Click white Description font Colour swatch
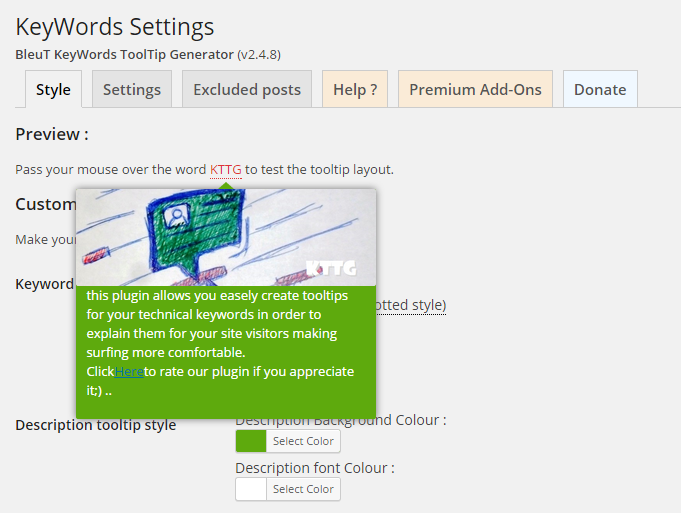The image size is (681, 513). click(x=251, y=489)
